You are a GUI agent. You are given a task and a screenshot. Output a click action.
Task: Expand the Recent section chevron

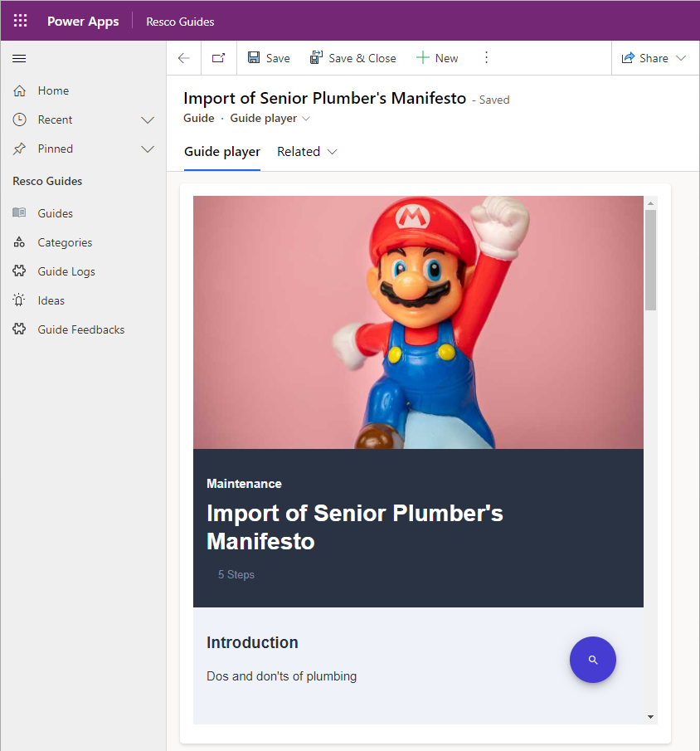click(x=148, y=120)
